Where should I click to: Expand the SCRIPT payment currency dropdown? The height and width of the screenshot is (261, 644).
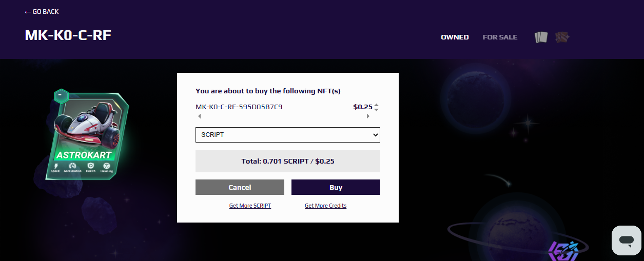coord(288,135)
